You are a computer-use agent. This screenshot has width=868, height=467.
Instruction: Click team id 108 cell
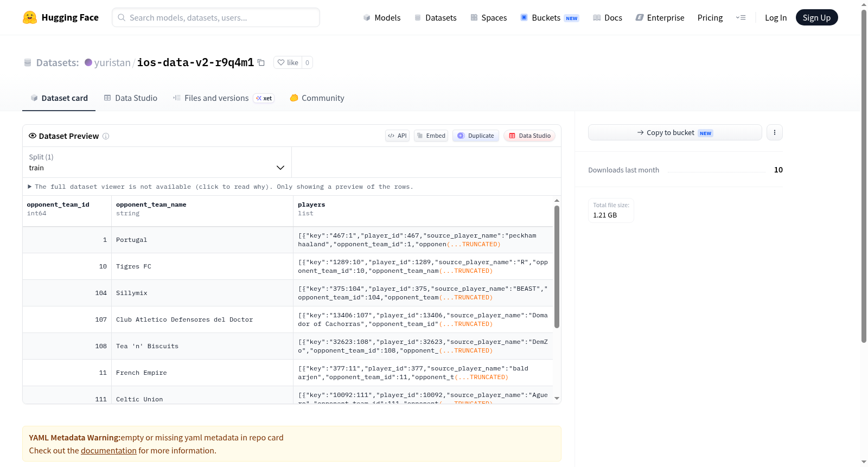click(x=67, y=346)
